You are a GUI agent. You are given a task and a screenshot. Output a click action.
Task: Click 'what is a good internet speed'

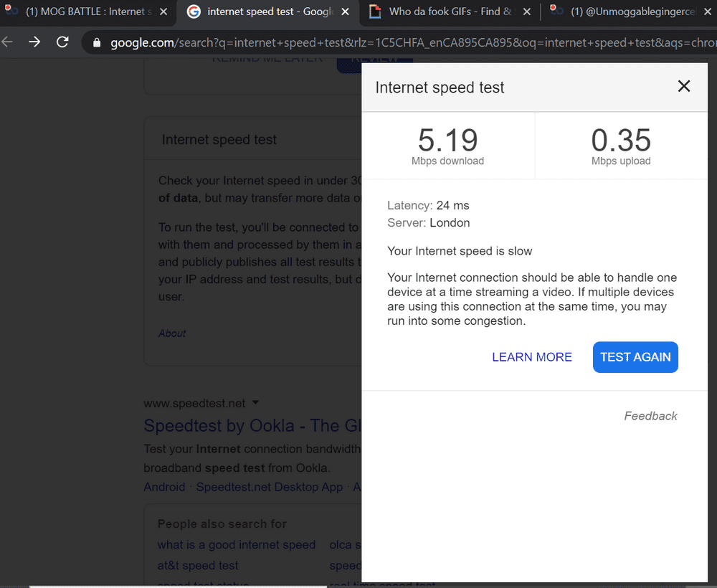(237, 544)
